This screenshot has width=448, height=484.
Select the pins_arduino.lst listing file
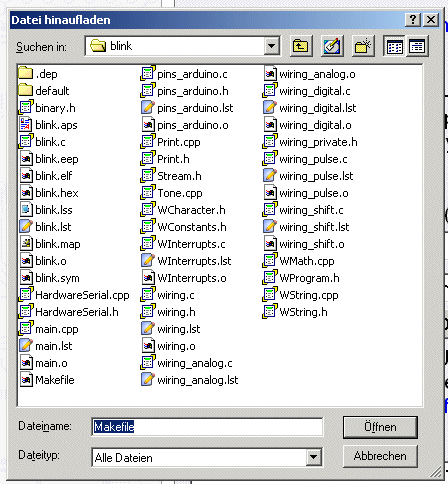pos(187,108)
